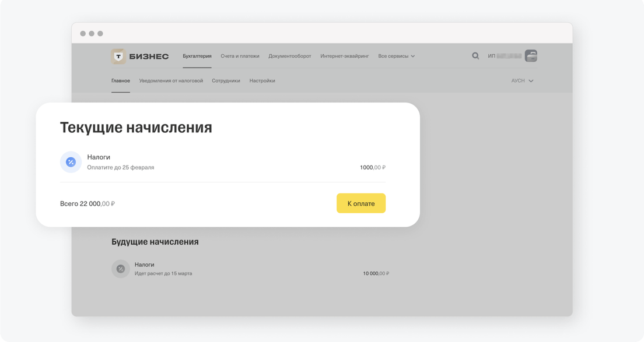
Task: Click the ИП account name
Action: click(505, 56)
